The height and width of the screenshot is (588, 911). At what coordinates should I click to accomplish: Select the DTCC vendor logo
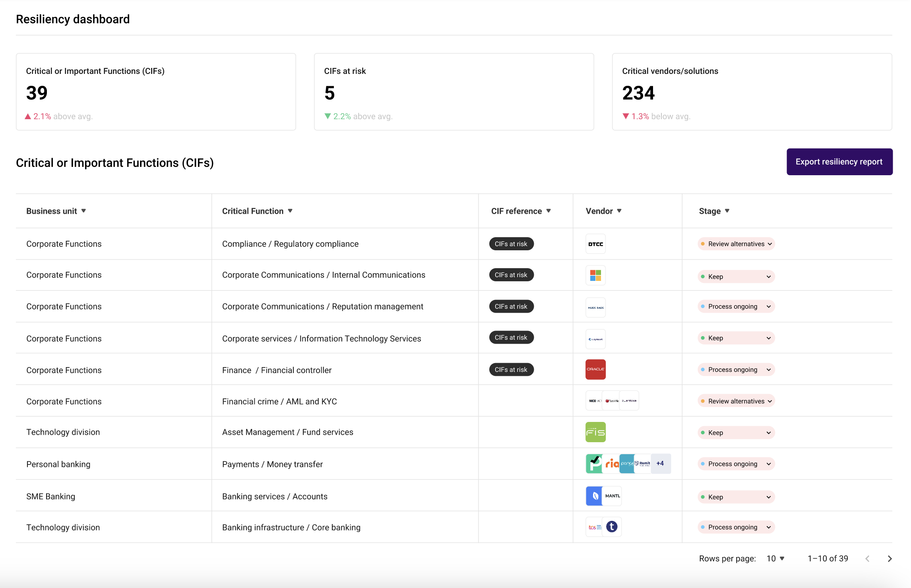tap(595, 244)
